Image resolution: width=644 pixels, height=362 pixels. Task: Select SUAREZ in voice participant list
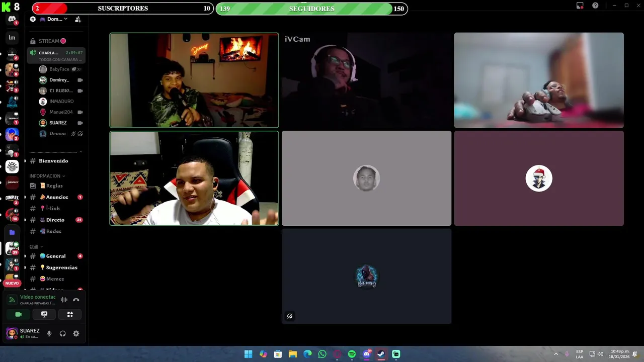(61, 123)
